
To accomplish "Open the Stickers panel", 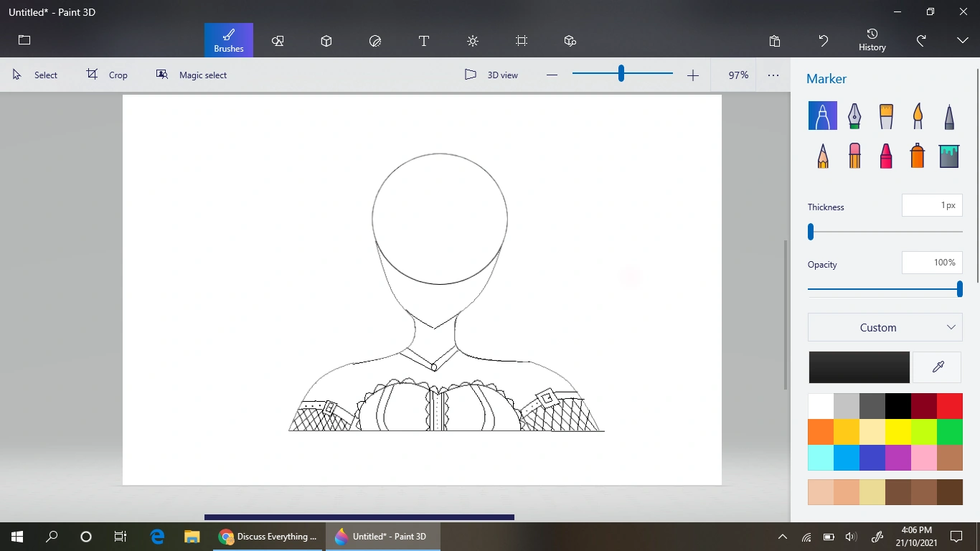I will tap(374, 41).
